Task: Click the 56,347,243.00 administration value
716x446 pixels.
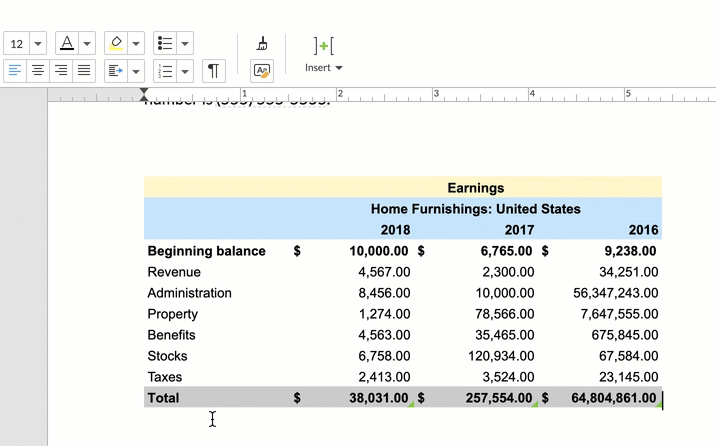Action: click(x=616, y=293)
